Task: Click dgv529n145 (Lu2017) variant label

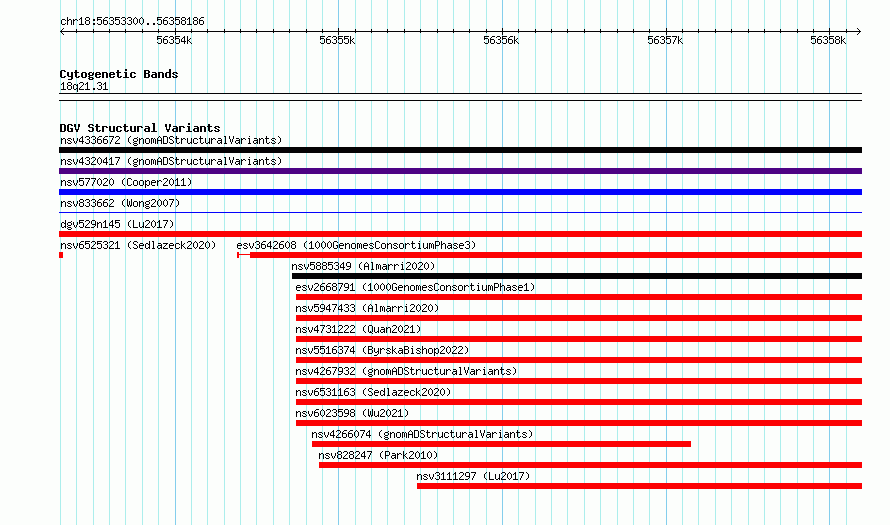Action: click(117, 224)
